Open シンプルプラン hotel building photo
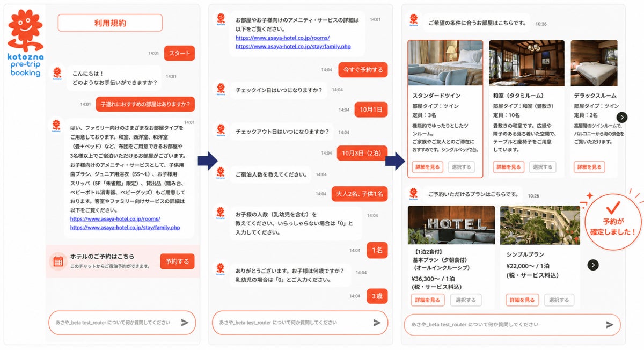The width and height of the screenshot is (644, 350). tap(540, 225)
